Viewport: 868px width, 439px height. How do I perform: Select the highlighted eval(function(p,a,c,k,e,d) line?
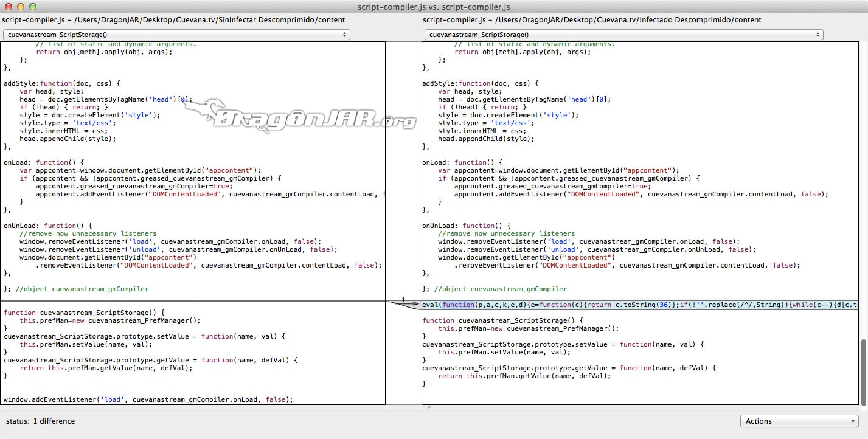(639, 305)
